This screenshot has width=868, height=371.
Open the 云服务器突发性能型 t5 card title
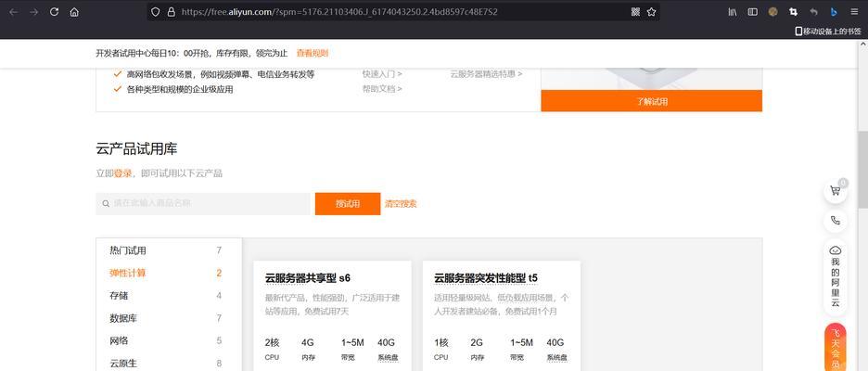[486, 277]
